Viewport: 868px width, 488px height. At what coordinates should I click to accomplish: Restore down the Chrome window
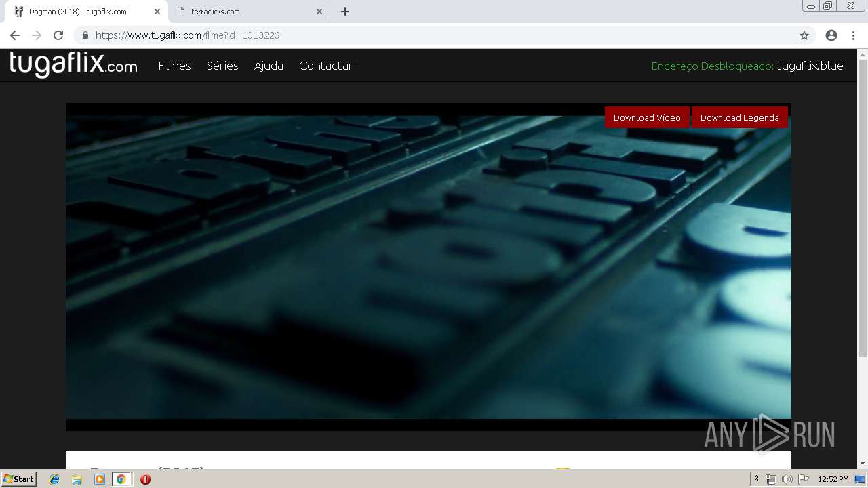[828, 6]
